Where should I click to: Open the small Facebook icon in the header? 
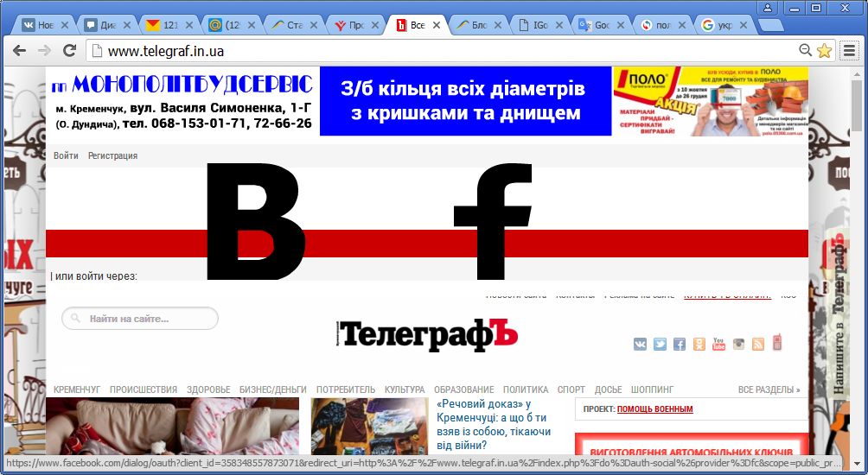click(680, 345)
